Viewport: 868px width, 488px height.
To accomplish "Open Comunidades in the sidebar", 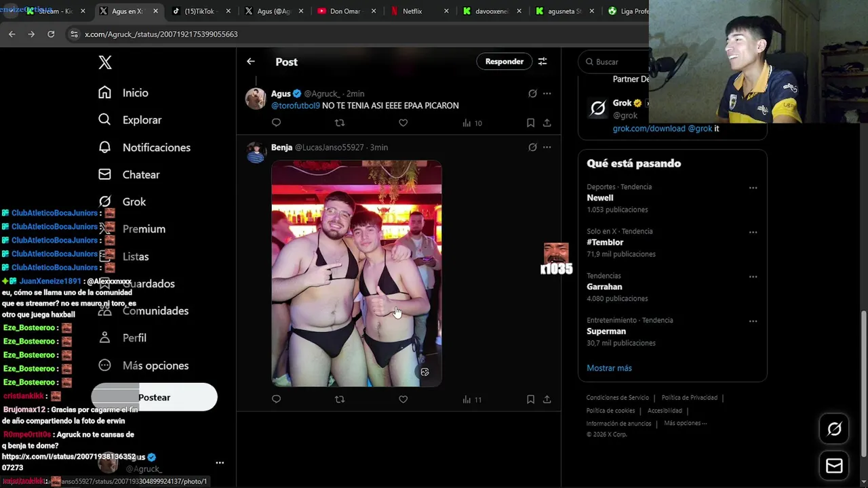I will (x=143, y=310).
